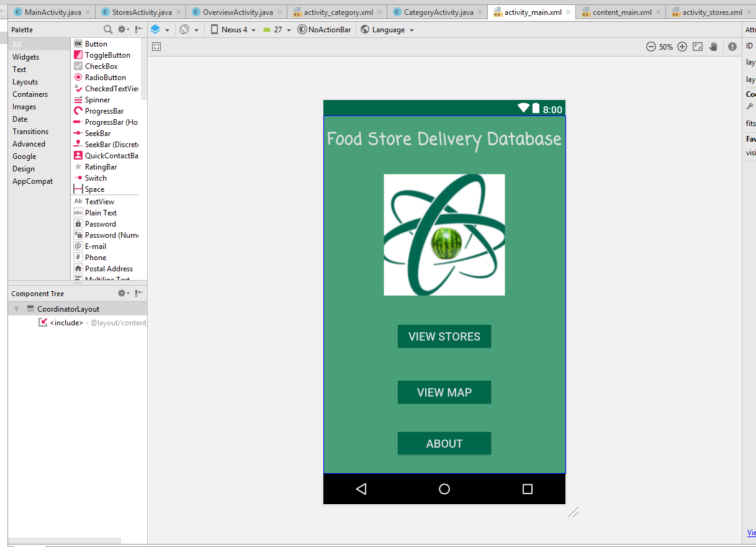The height and width of the screenshot is (547, 756).
Task: Select the include layout tree item
Action: pos(92,322)
